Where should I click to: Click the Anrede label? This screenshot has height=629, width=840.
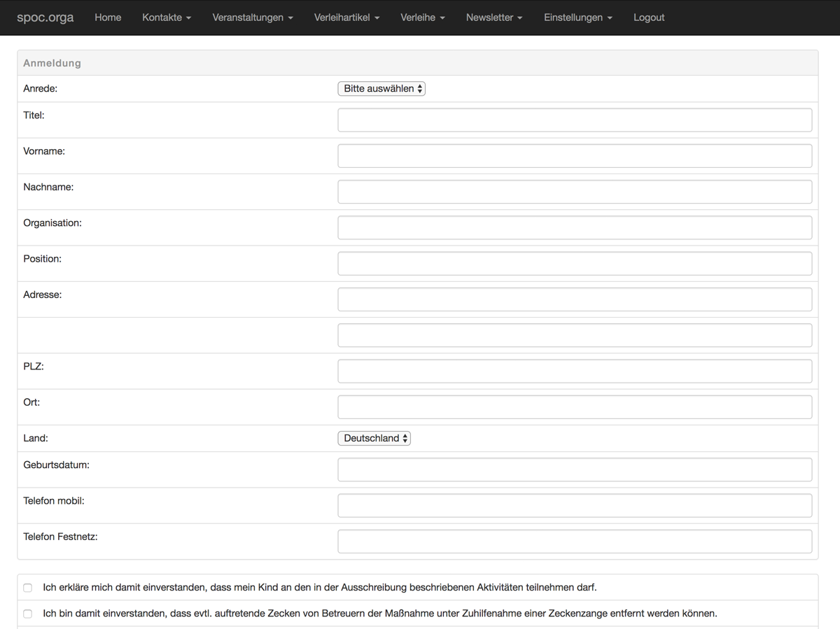(x=41, y=89)
